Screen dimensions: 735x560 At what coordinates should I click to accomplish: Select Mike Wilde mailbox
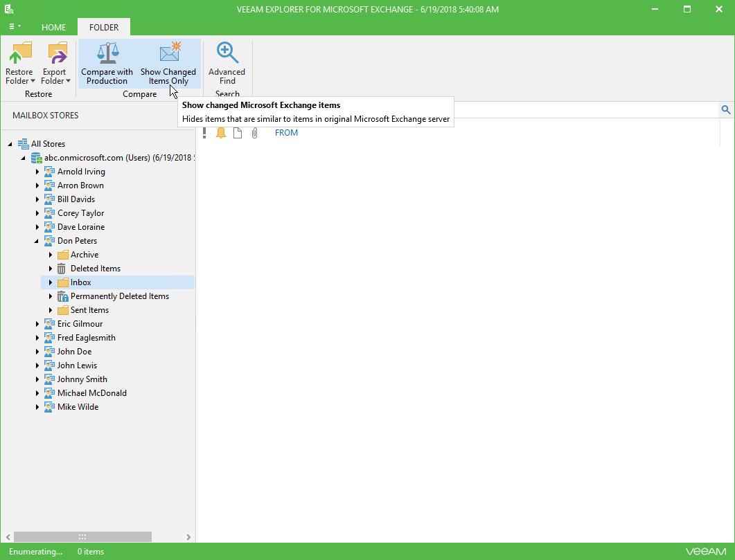(78, 407)
